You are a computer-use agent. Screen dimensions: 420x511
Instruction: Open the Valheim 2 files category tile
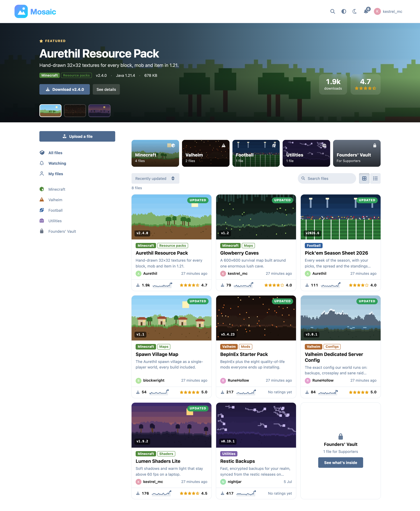pos(206,153)
